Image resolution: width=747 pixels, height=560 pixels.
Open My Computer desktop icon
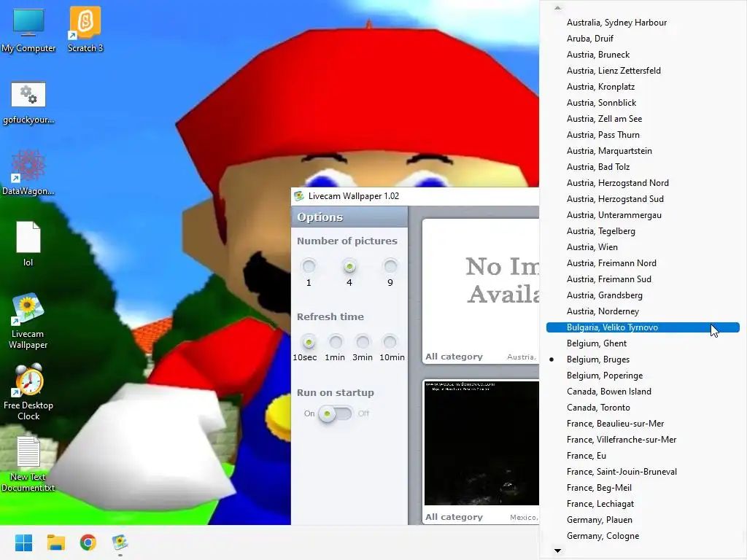28,30
